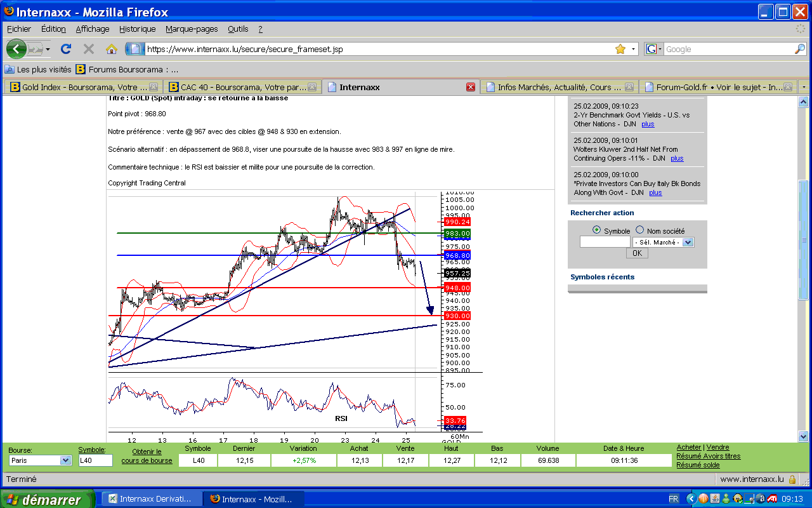Open Les plus visités bookmarks folder

pos(38,69)
